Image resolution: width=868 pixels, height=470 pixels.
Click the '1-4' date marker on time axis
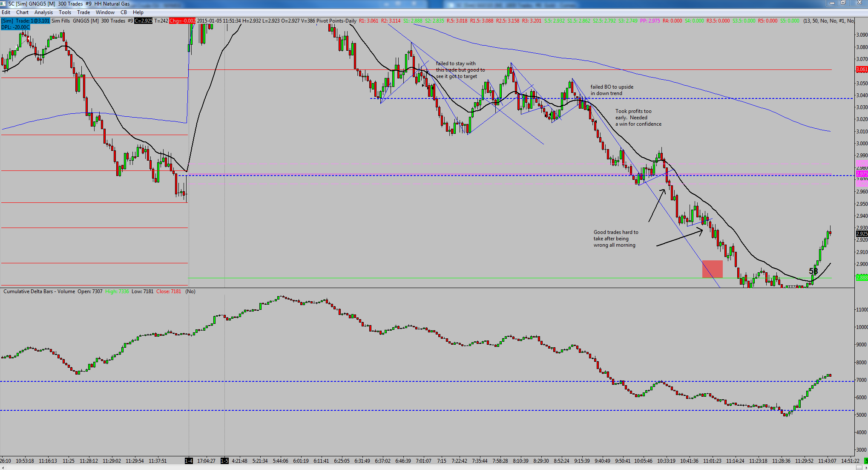point(189,461)
